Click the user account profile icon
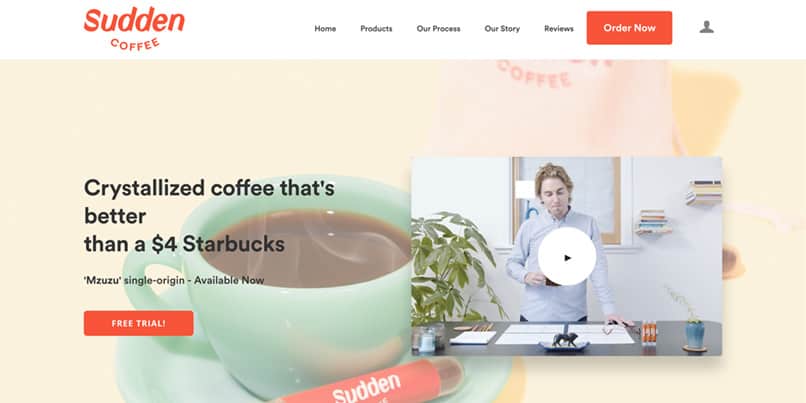This screenshot has height=403, width=806. coord(706,27)
